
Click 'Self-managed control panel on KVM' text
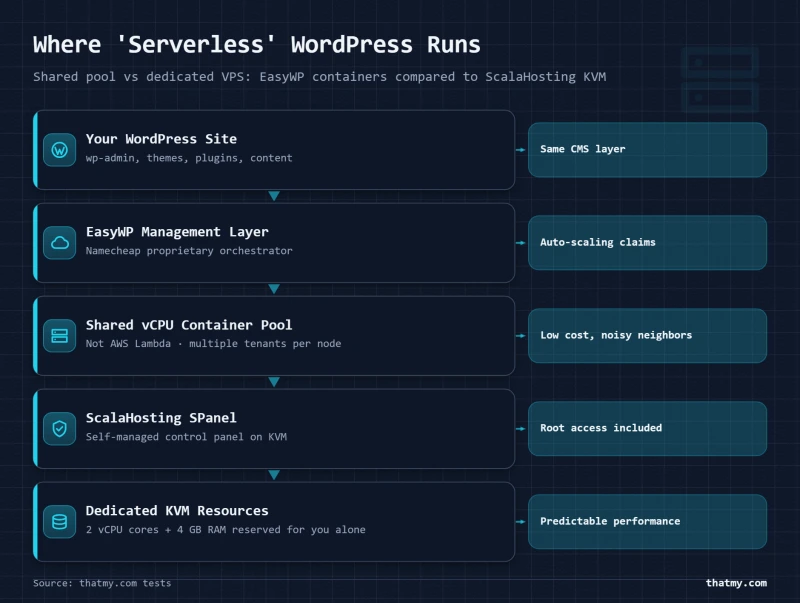click(186, 437)
